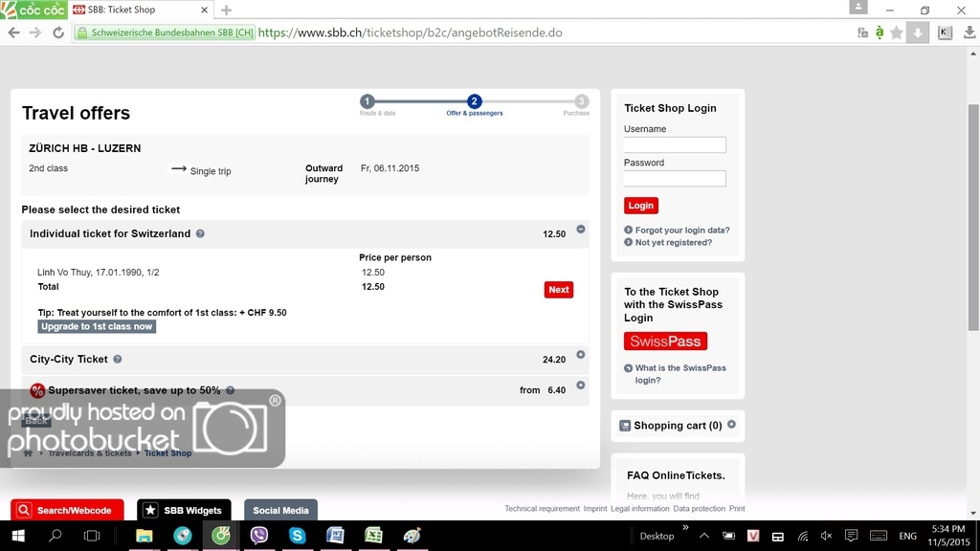Click the address bar URL
Image resolution: width=980 pixels, height=551 pixels.
click(410, 33)
